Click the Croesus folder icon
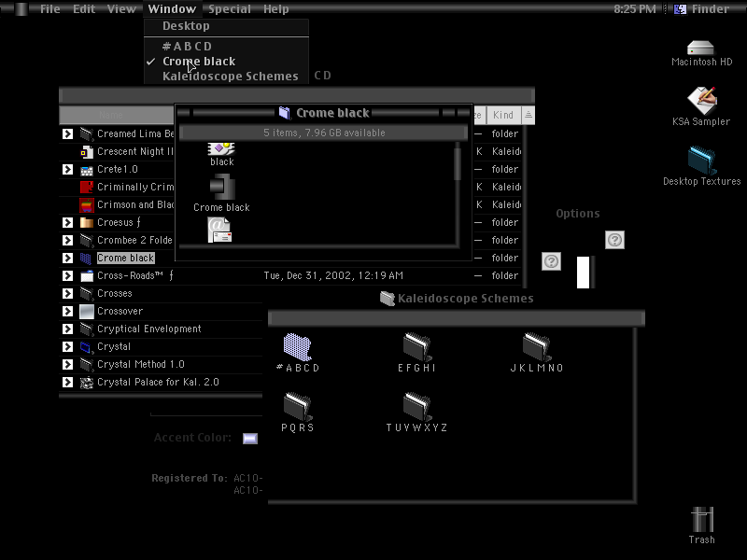747x560 pixels. (x=87, y=222)
